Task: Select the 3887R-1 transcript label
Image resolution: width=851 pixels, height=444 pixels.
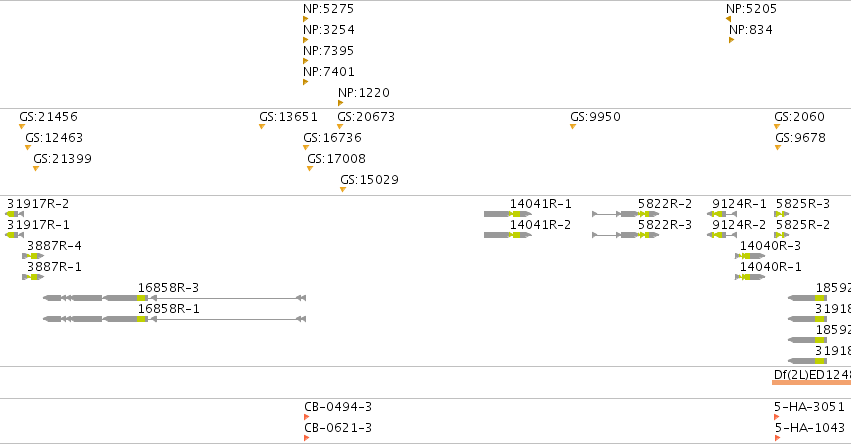Action: pyautogui.click(x=54, y=267)
